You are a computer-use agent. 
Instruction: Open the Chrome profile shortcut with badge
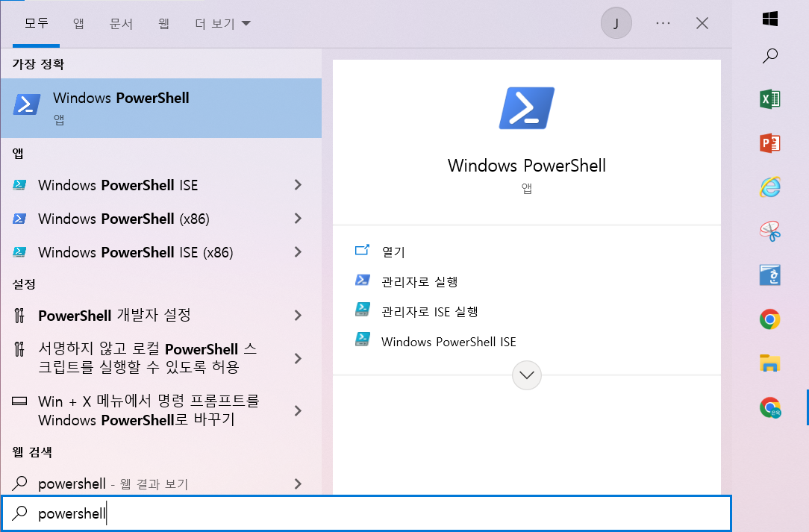[x=770, y=407]
